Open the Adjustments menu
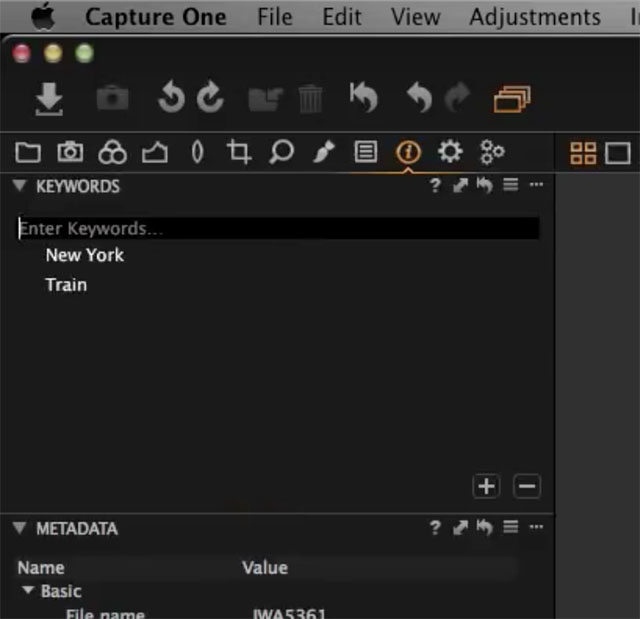This screenshot has width=640, height=619. coord(535,17)
